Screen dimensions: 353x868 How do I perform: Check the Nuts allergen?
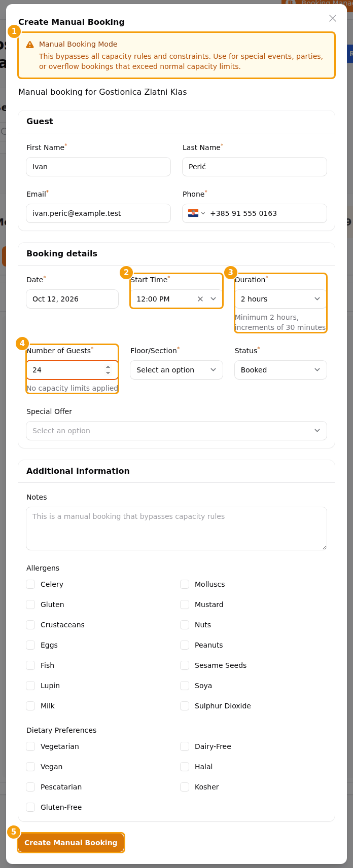(185, 625)
